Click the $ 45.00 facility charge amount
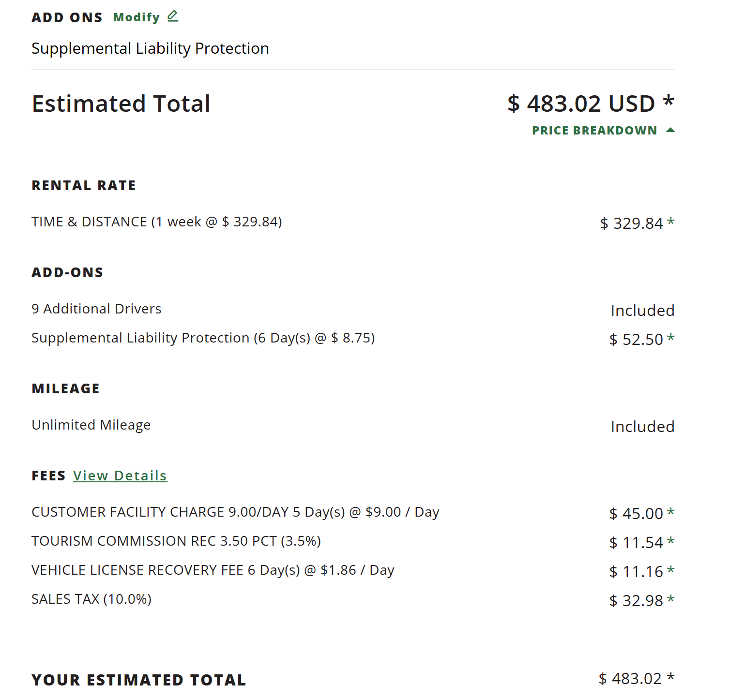 [x=636, y=513]
